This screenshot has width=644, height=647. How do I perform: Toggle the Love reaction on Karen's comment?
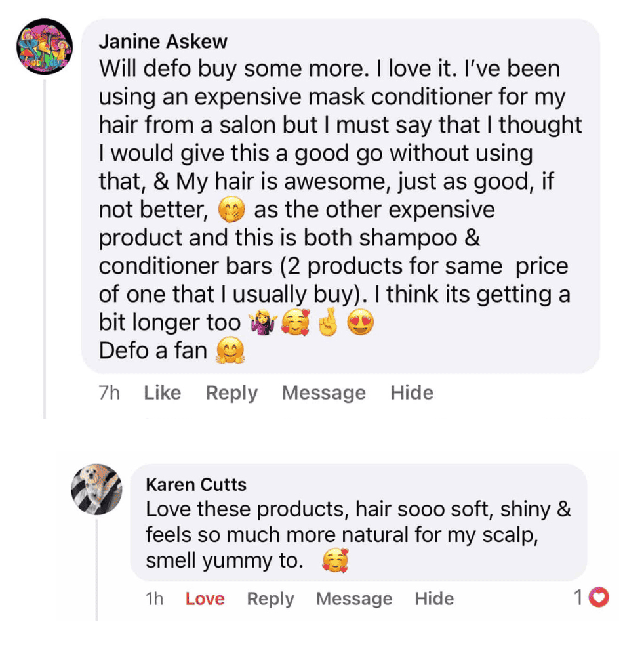[x=205, y=598]
